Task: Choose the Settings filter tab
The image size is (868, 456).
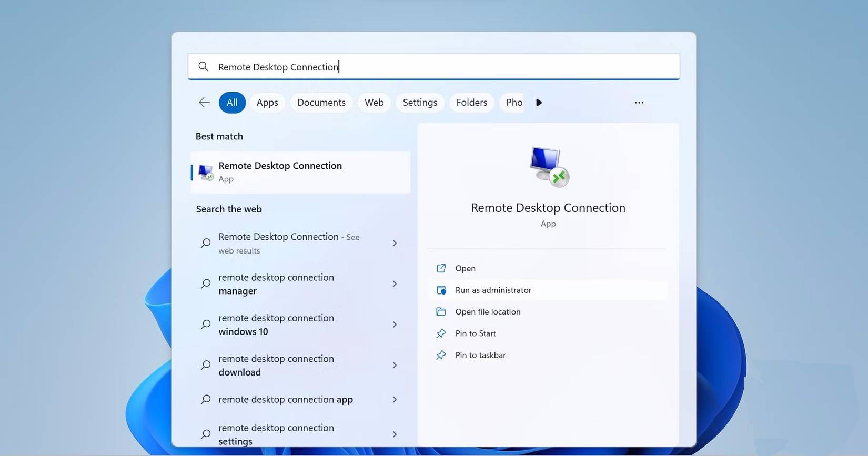Action: click(420, 103)
